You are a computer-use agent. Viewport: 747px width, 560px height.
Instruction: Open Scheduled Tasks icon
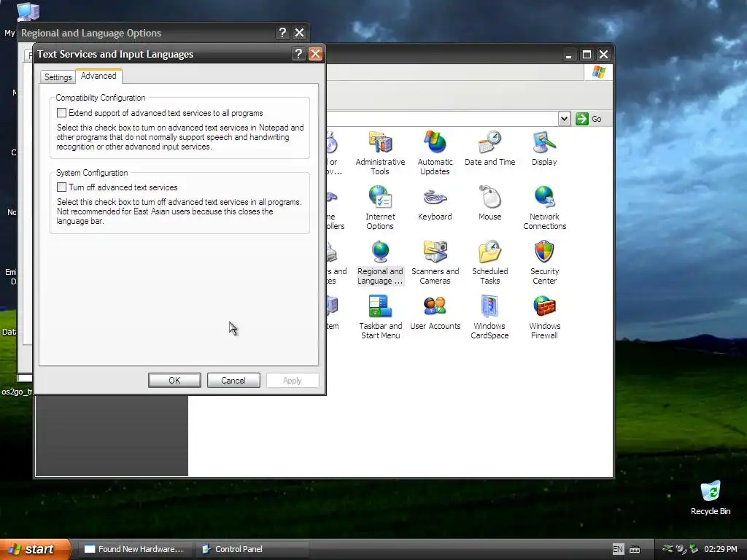489,262
